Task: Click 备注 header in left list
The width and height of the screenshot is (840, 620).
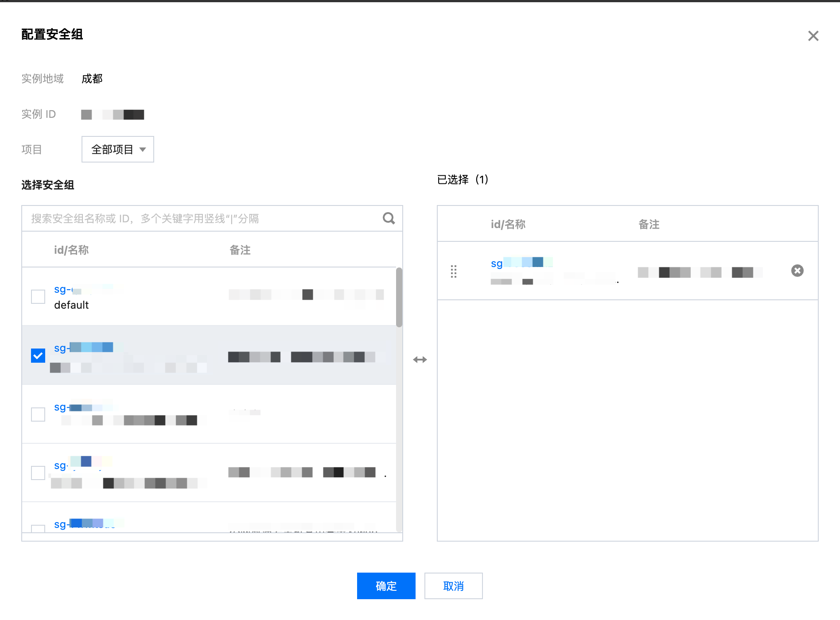Action: [240, 250]
